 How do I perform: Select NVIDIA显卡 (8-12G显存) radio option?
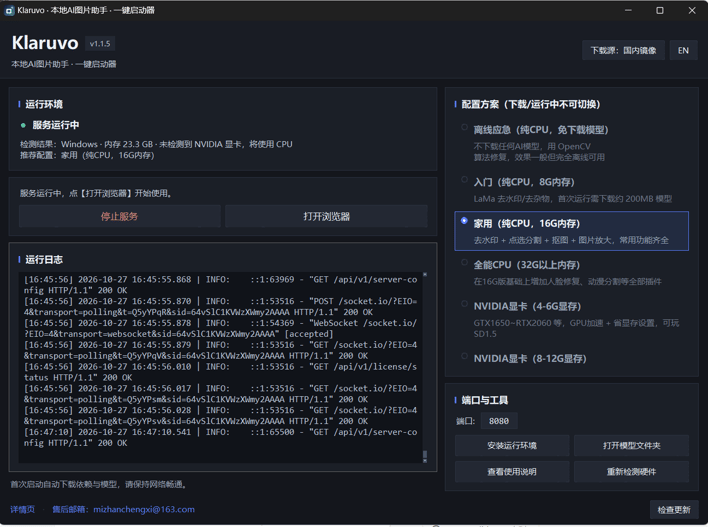(464, 356)
